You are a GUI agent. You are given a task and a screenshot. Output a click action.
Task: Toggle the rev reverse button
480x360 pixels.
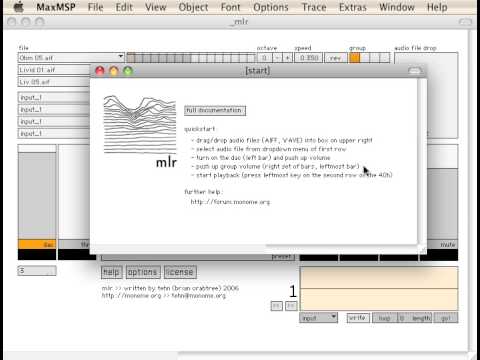click(335, 58)
